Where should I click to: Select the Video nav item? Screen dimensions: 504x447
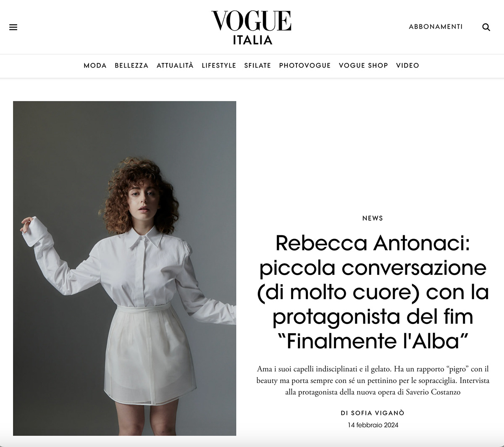click(x=407, y=66)
